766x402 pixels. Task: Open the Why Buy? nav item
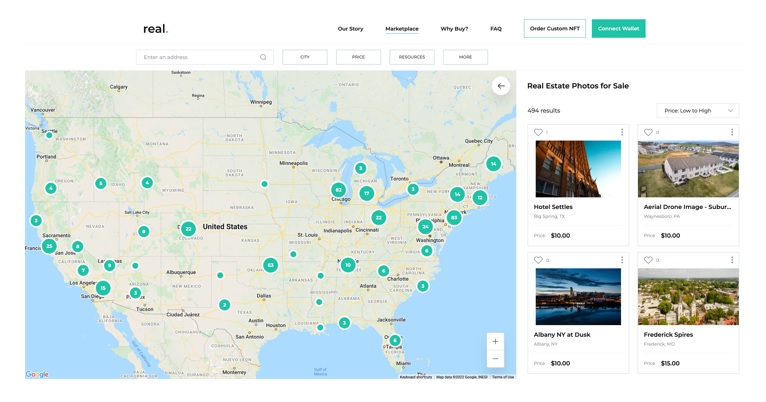[x=454, y=29]
